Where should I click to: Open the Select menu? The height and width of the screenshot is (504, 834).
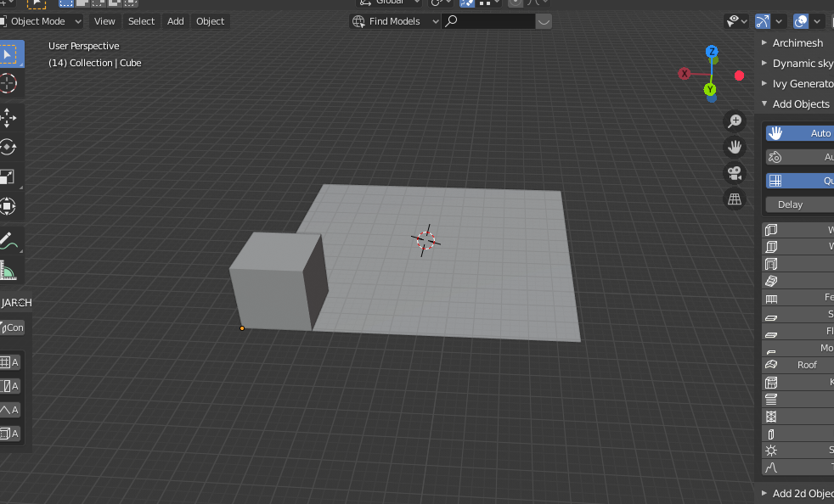coord(141,21)
